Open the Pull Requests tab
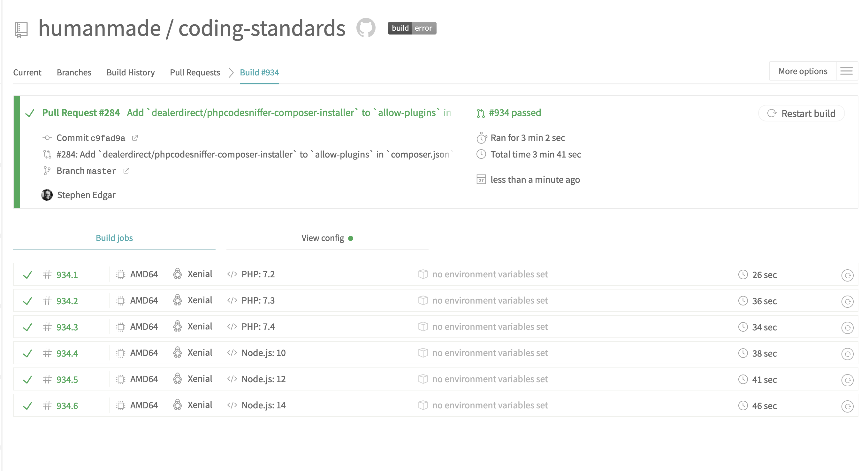868x471 pixels. pos(195,73)
